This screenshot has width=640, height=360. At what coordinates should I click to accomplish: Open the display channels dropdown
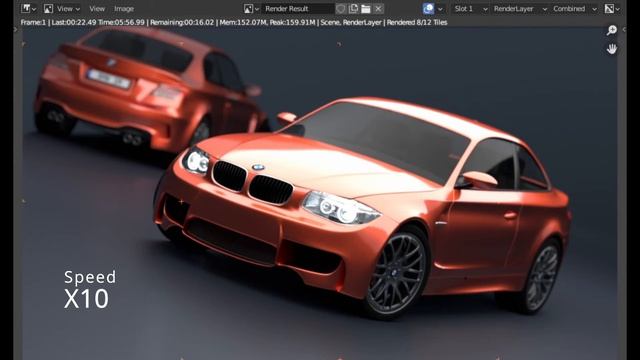point(612,9)
